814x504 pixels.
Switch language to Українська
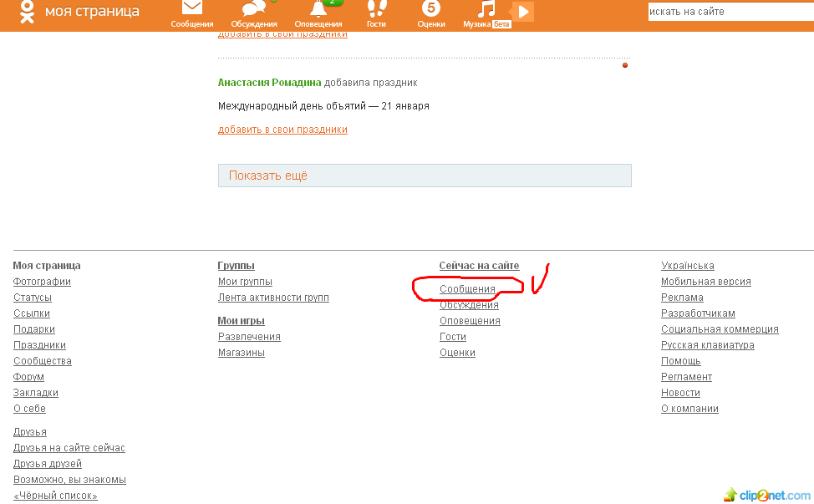pos(688,265)
